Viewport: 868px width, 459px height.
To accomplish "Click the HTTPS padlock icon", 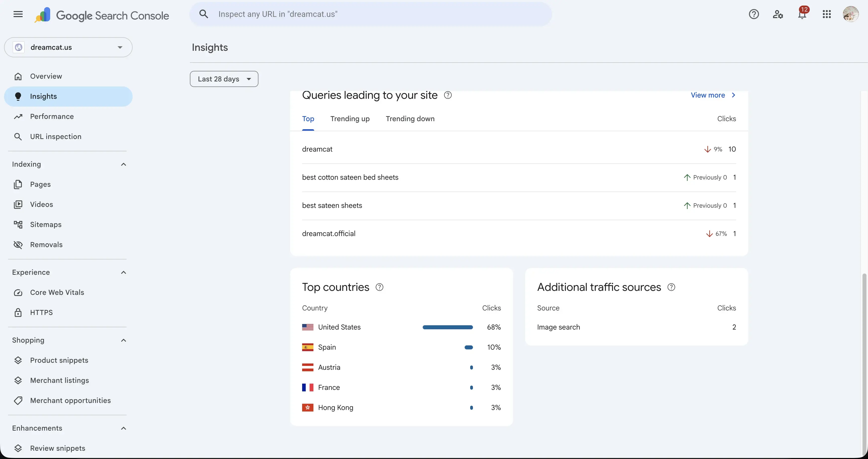I will click(x=18, y=313).
